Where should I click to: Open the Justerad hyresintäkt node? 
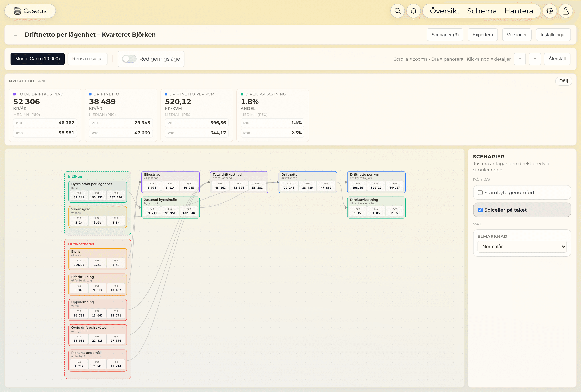pyautogui.click(x=170, y=207)
